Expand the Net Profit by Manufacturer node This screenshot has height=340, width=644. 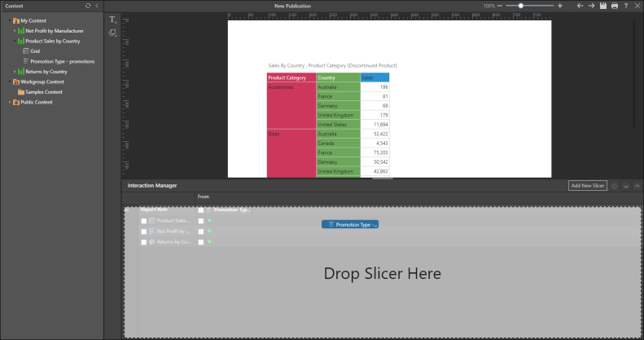pos(15,30)
